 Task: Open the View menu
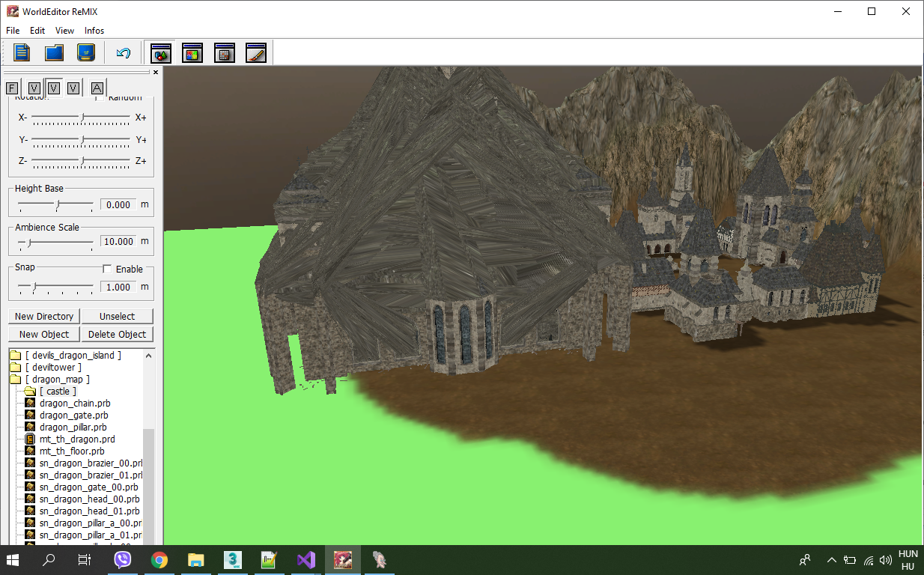pyautogui.click(x=65, y=31)
